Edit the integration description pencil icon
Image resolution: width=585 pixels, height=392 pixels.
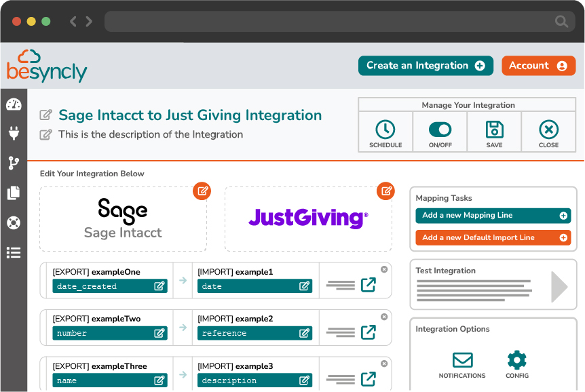tap(46, 134)
